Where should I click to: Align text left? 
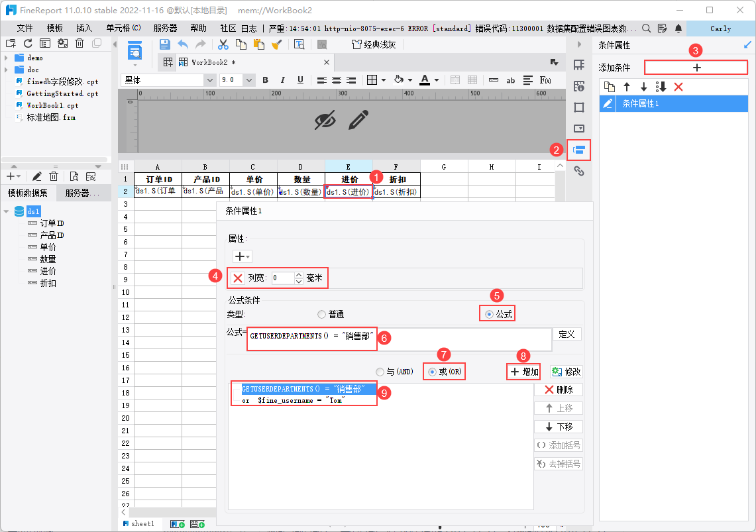click(x=321, y=80)
